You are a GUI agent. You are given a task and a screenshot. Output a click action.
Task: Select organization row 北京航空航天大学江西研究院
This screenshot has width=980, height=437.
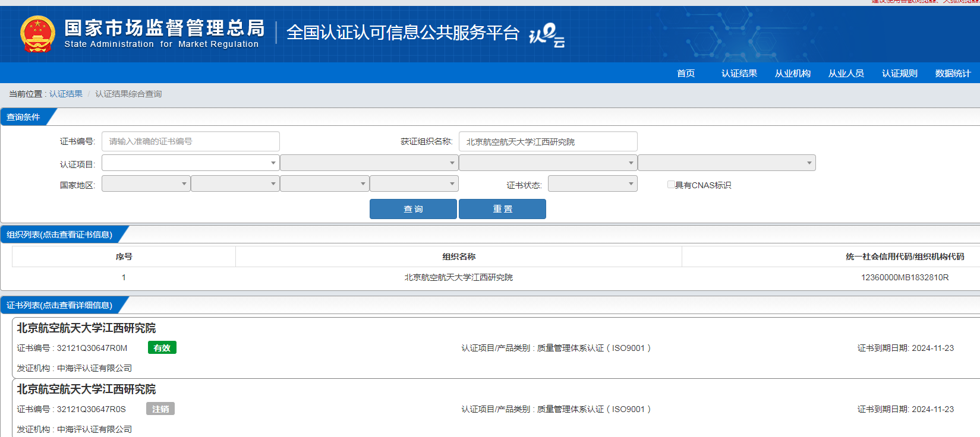coord(459,277)
